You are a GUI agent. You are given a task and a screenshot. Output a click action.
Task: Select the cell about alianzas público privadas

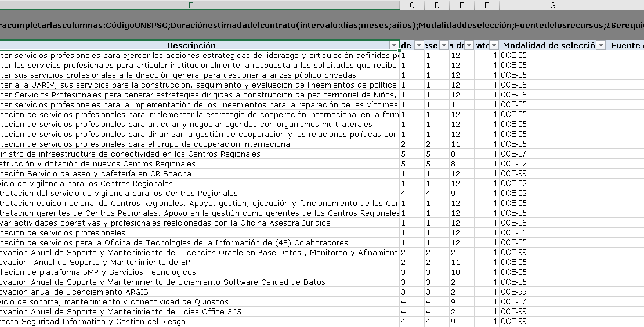coord(200,75)
